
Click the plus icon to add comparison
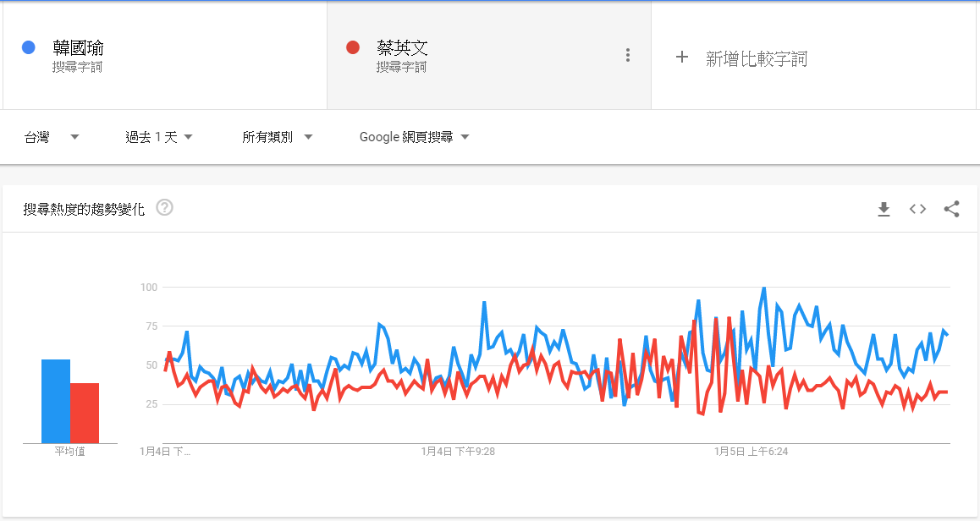coord(682,58)
